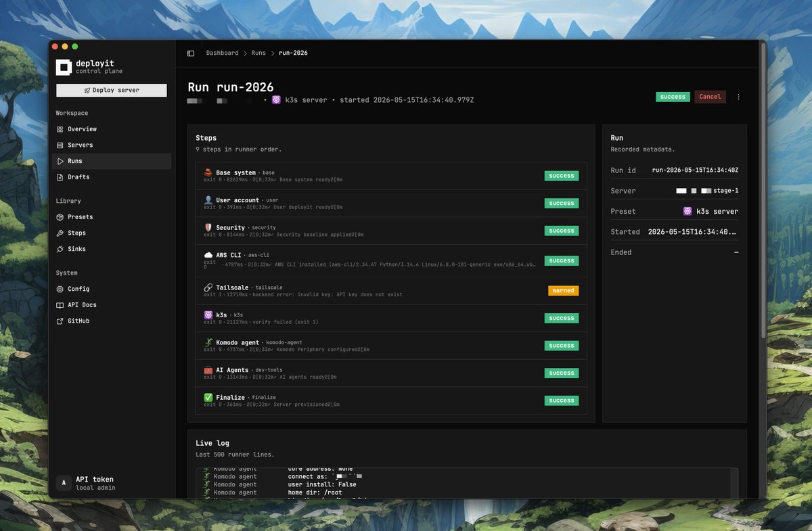Image resolution: width=812 pixels, height=531 pixels.
Task: Click the Drafts document icon
Action: tap(60, 177)
